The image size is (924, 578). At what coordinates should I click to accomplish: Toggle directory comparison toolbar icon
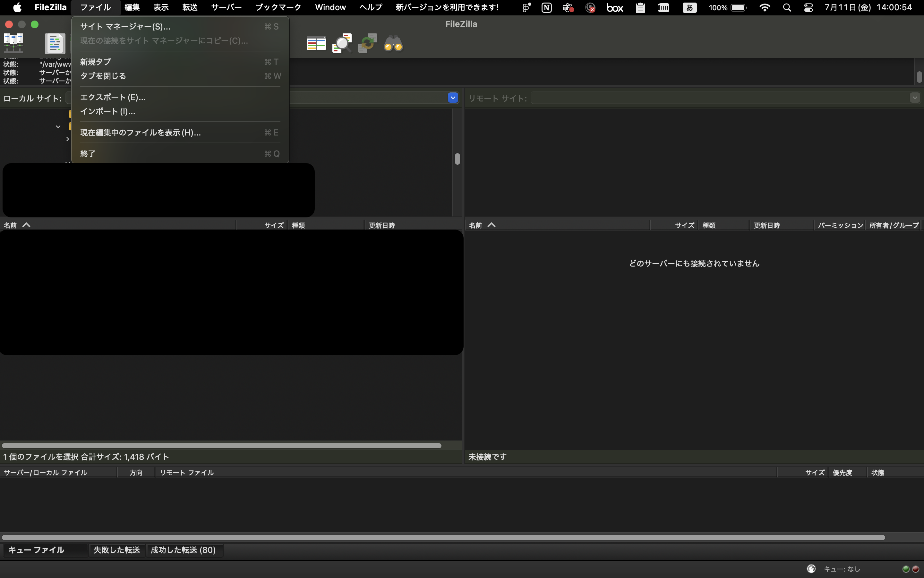(316, 44)
